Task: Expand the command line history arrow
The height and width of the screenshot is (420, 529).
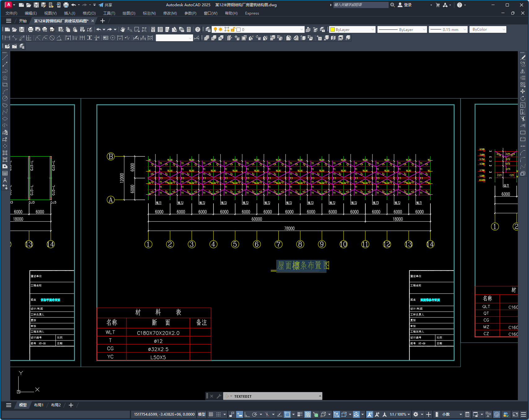Action: coord(320,396)
